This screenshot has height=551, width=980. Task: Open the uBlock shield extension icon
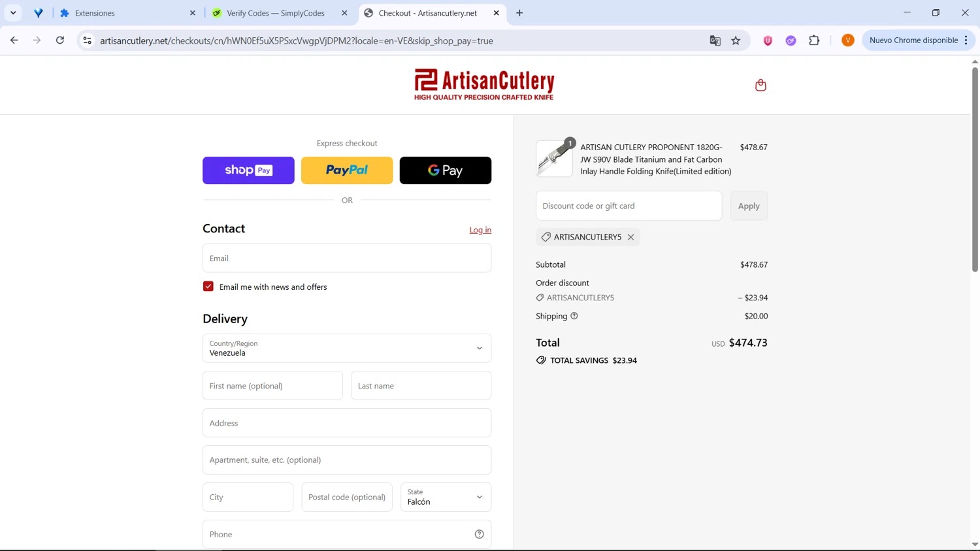coord(768,40)
